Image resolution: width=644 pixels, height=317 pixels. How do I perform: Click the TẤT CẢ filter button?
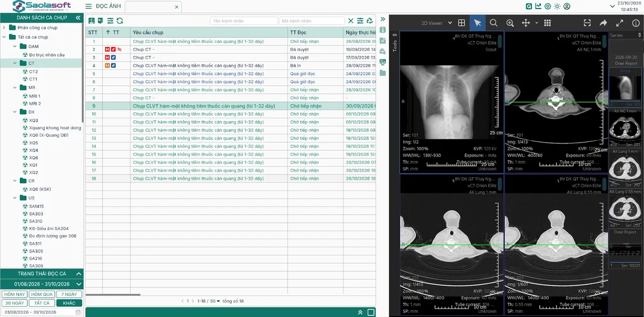coord(42,302)
